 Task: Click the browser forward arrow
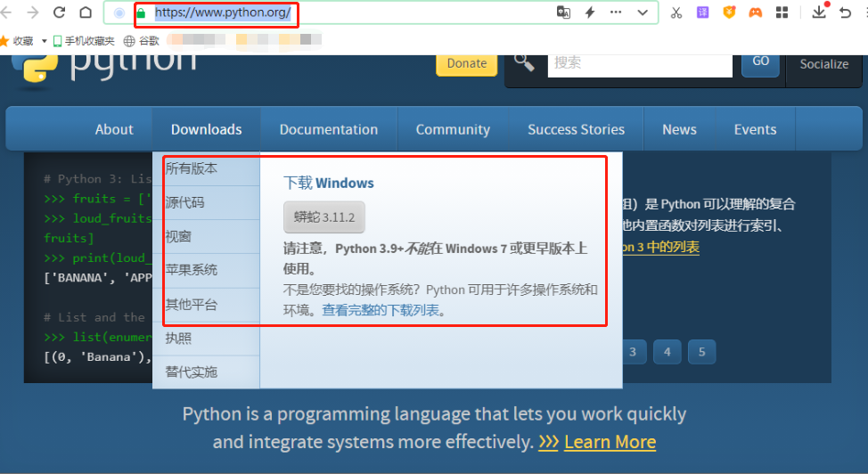[33, 12]
